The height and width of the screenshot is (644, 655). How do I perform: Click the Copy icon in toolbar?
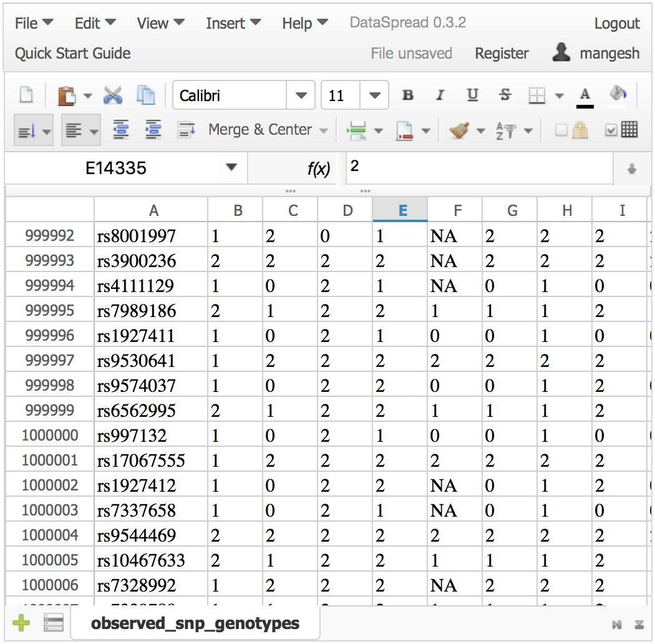pyautogui.click(x=145, y=95)
